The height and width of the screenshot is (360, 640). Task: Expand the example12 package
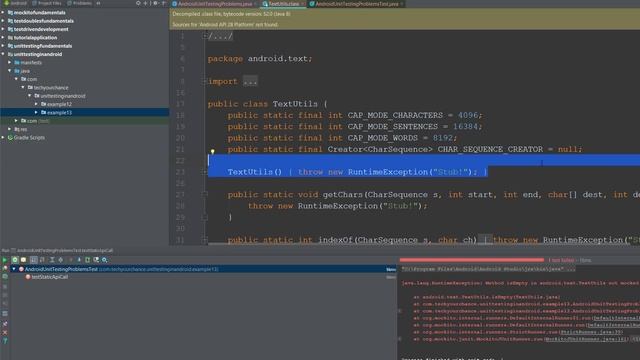(36, 104)
